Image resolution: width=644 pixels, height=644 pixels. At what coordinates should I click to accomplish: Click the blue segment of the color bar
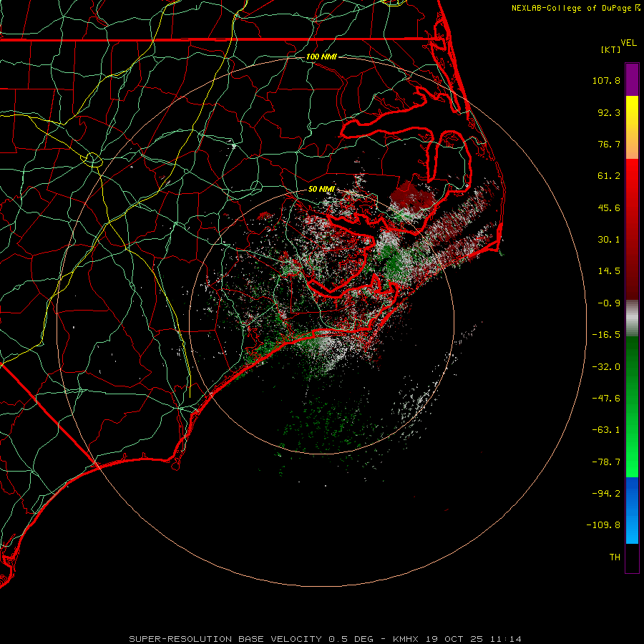[632, 510]
